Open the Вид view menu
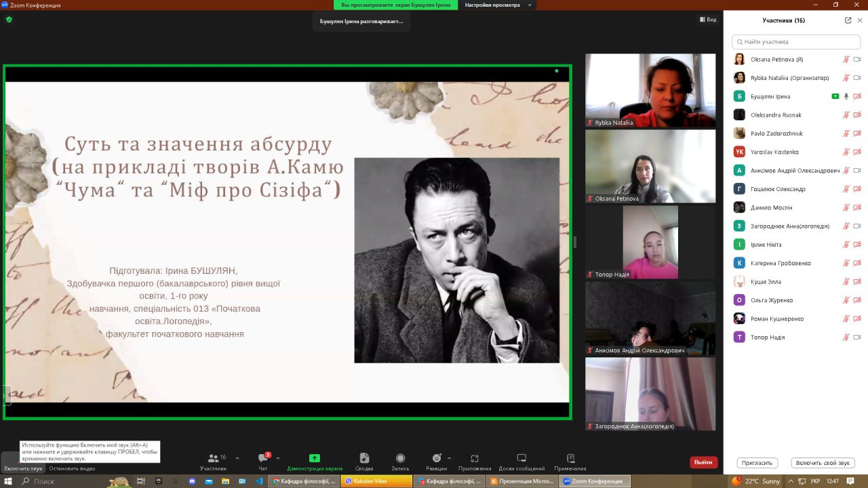This screenshot has width=868, height=488. pyautogui.click(x=708, y=20)
